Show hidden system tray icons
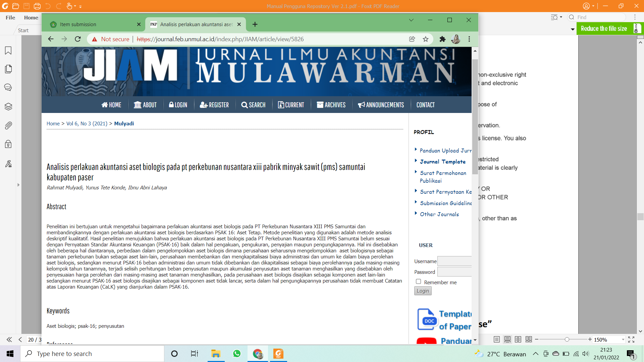This screenshot has width=644, height=362. click(535, 354)
